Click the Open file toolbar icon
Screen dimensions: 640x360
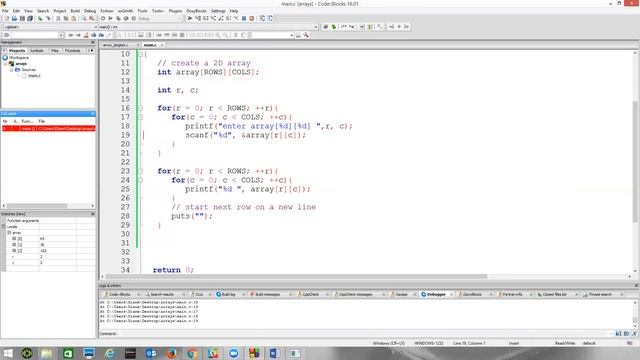[14, 18]
